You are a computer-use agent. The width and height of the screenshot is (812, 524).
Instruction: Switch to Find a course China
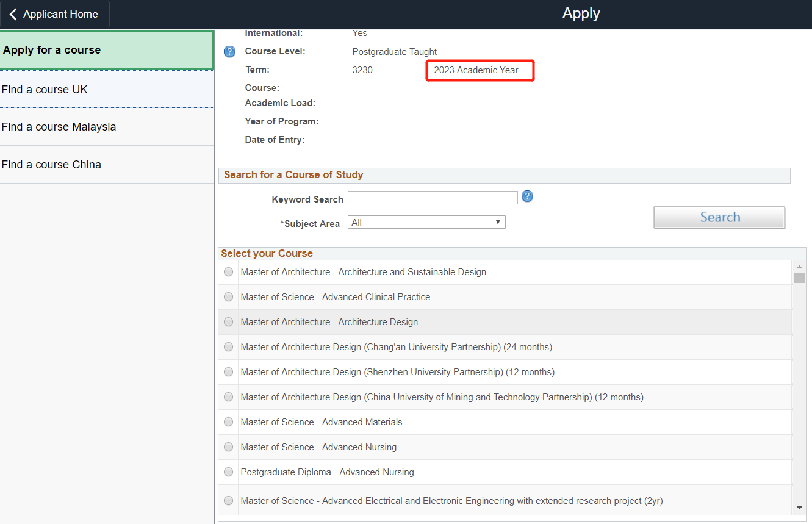[107, 165]
